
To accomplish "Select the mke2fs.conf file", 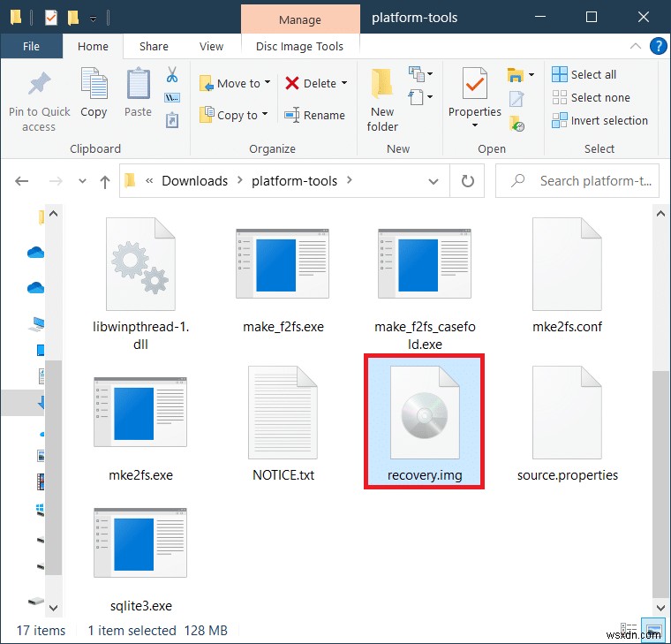I will (x=567, y=276).
